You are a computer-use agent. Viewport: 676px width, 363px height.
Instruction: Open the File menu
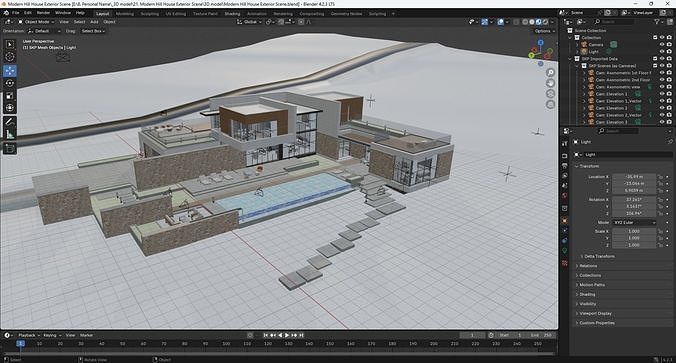coord(16,13)
